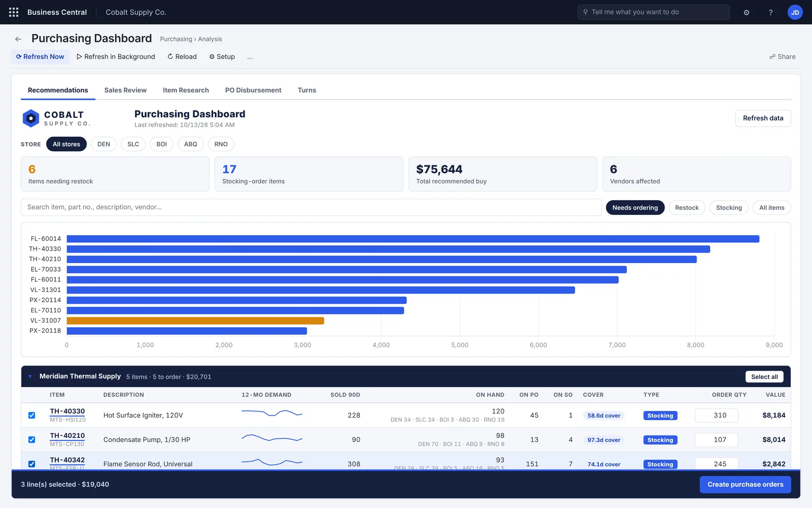Click the Vendors affected card

click(x=697, y=174)
